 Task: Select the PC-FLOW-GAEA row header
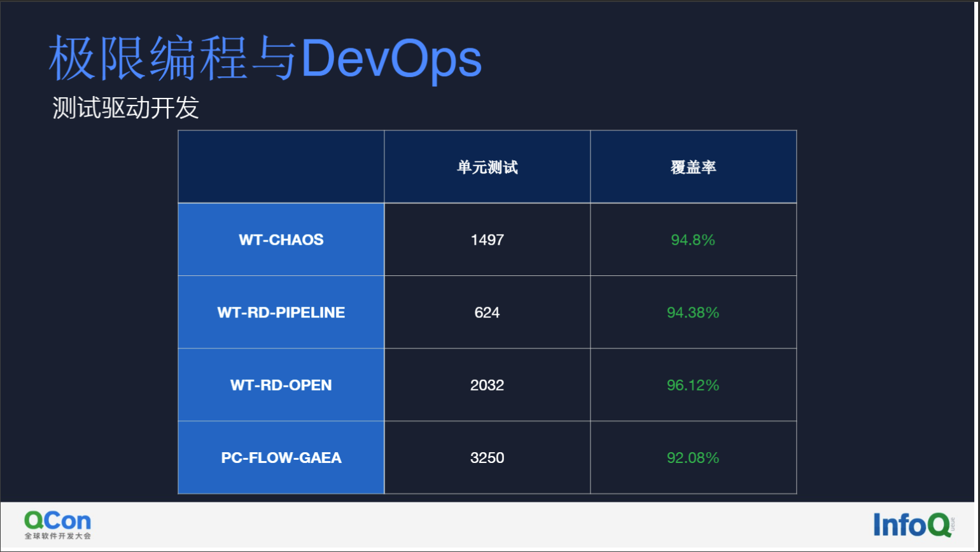[281, 457]
